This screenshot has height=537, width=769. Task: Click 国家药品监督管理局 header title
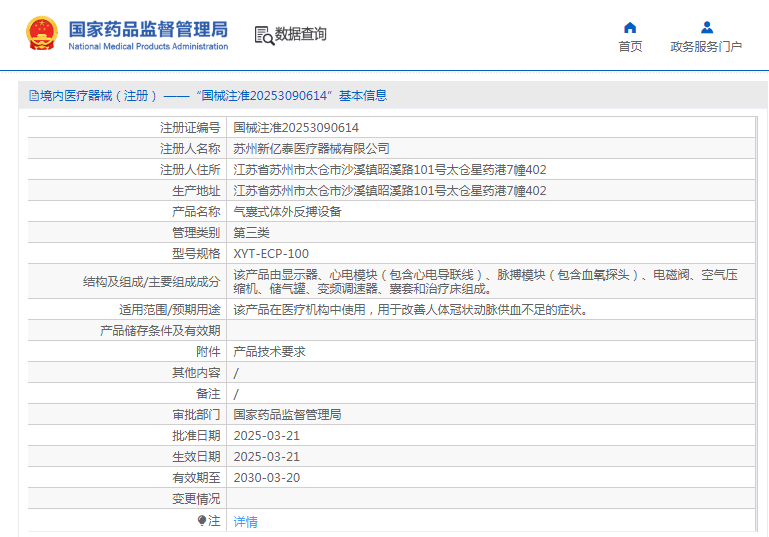pos(148,29)
